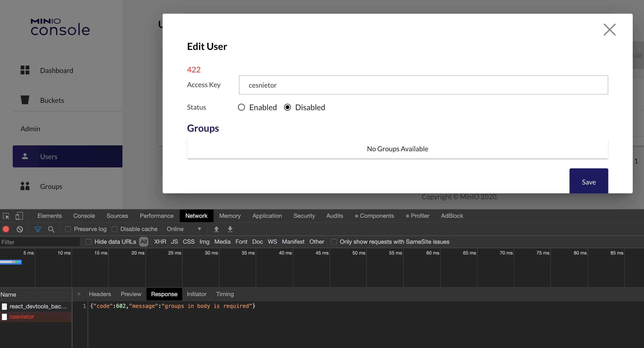Viewport: 644px width, 348px height.
Task: Click the Network tab in DevTools
Action: [196, 216]
